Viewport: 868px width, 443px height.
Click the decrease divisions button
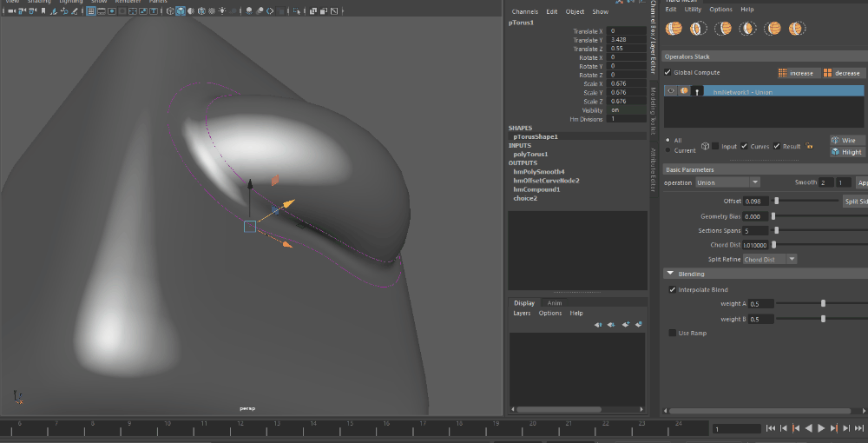[x=843, y=73]
